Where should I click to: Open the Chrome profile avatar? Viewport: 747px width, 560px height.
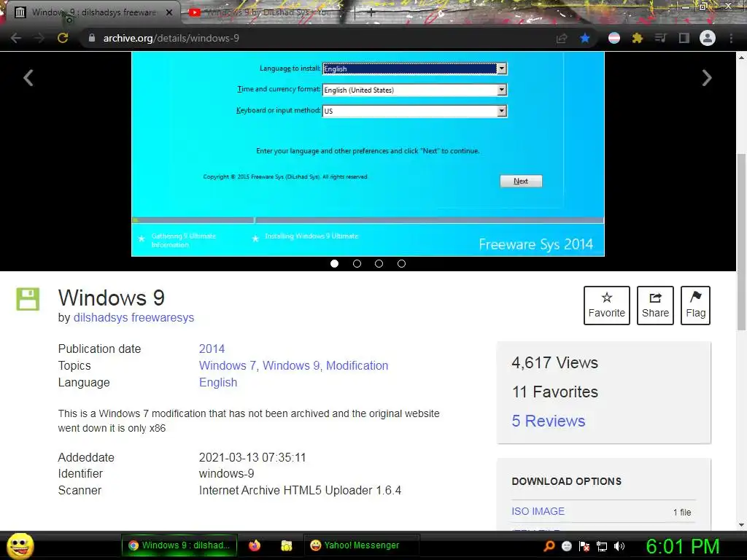coord(708,38)
